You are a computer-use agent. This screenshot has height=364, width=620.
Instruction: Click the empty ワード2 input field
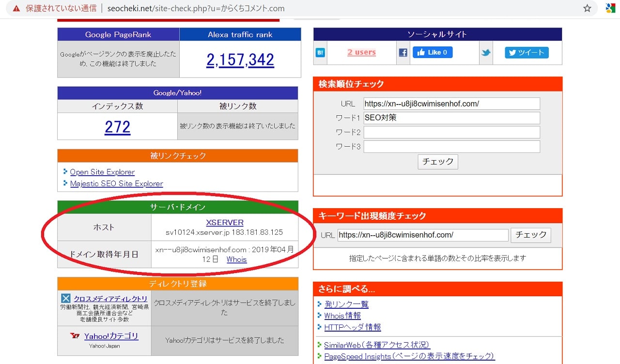451,132
